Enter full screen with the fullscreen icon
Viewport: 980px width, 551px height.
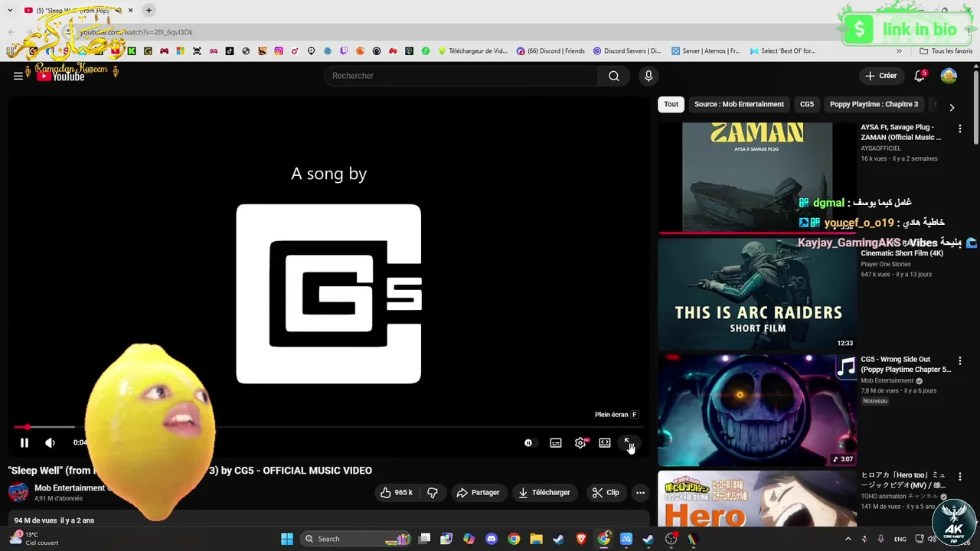click(x=628, y=443)
